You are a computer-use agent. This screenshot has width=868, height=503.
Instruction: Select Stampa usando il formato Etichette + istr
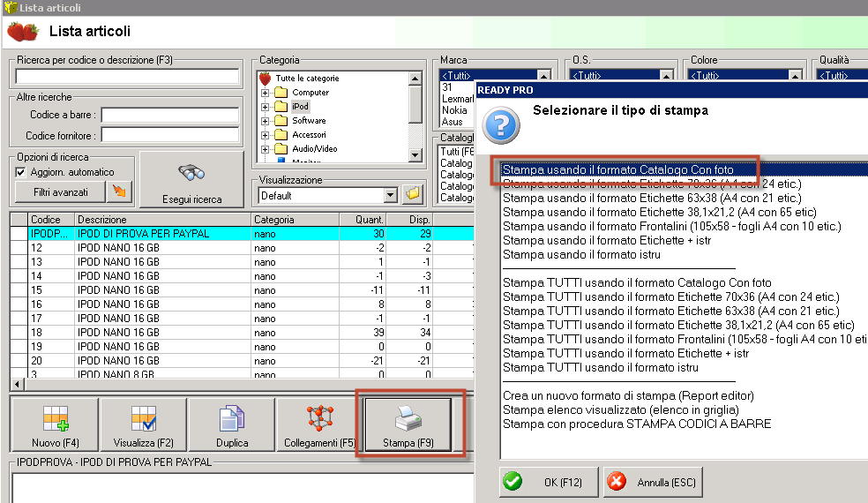click(607, 240)
